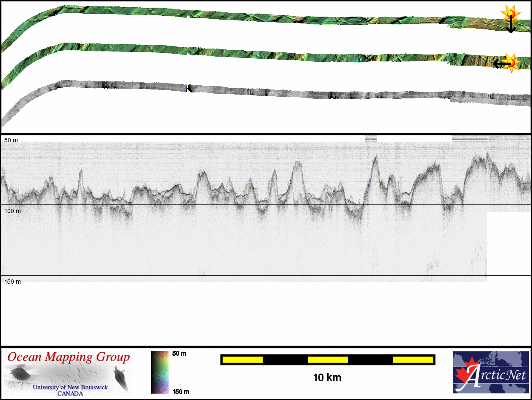Click the 10 km scale bar label

pos(327,378)
